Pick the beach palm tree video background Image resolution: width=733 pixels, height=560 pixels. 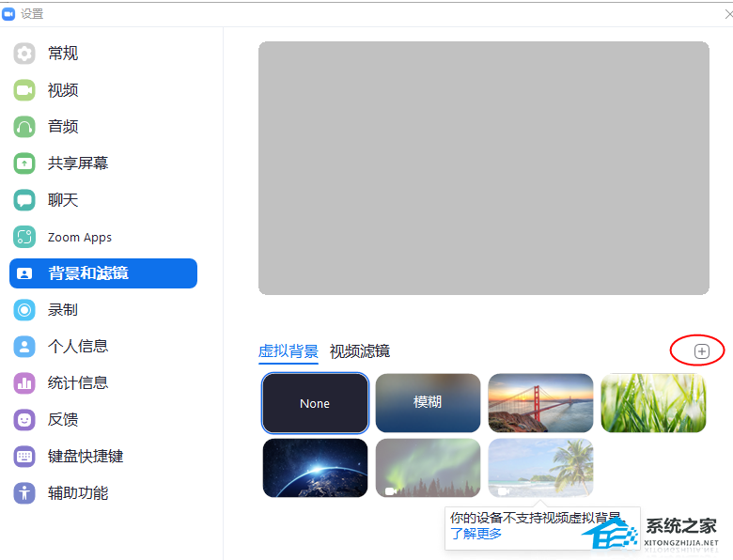[x=540, y=468]
